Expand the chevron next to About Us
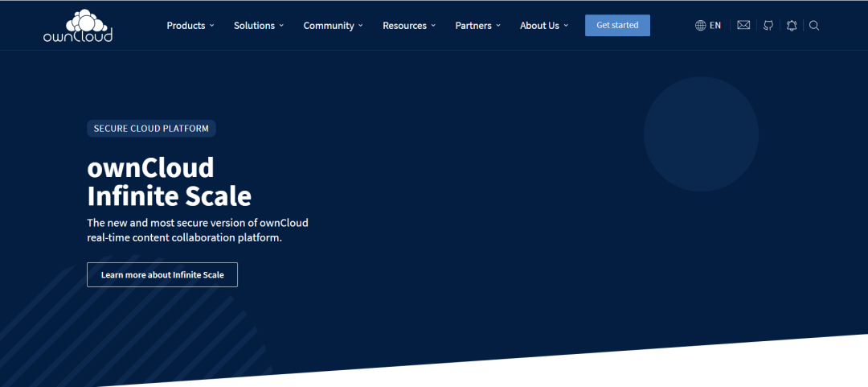 click(x=566, y=26)
